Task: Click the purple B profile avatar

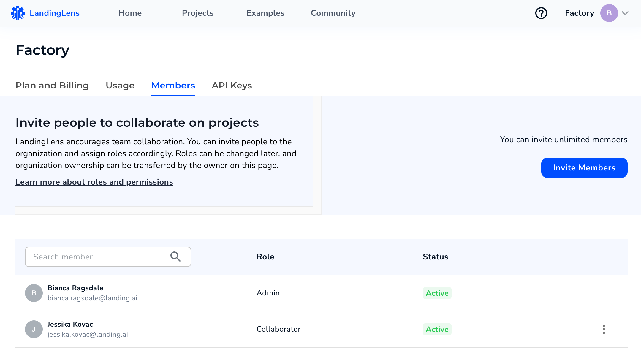Action: tap(609, 13)
